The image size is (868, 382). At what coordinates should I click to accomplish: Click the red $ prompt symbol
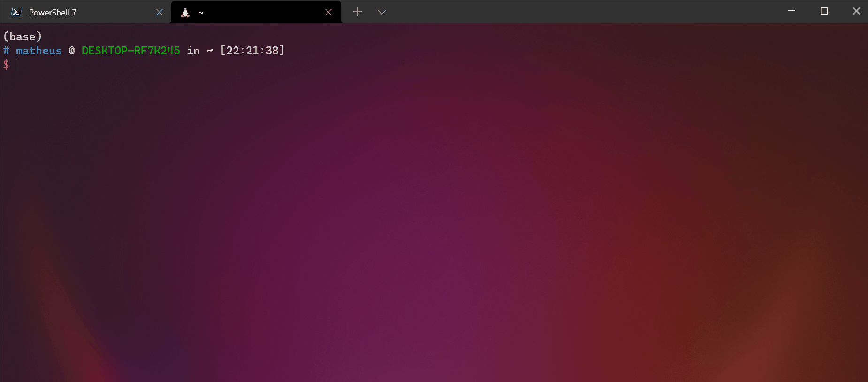pos(6,65)
